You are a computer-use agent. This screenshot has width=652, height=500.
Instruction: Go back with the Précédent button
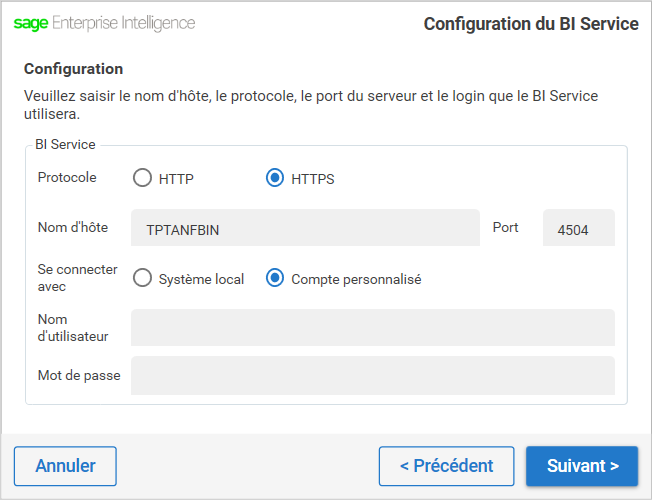point(447,466)
